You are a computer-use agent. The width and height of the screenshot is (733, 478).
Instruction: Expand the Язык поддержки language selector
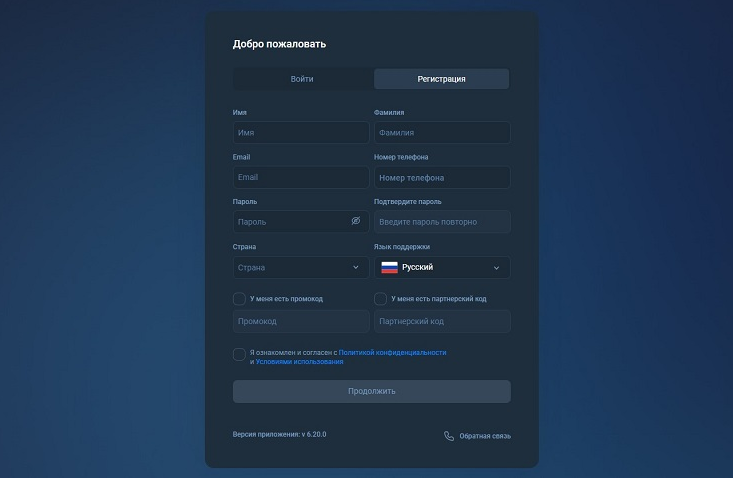pyautogui.click(x=442, y=267)
